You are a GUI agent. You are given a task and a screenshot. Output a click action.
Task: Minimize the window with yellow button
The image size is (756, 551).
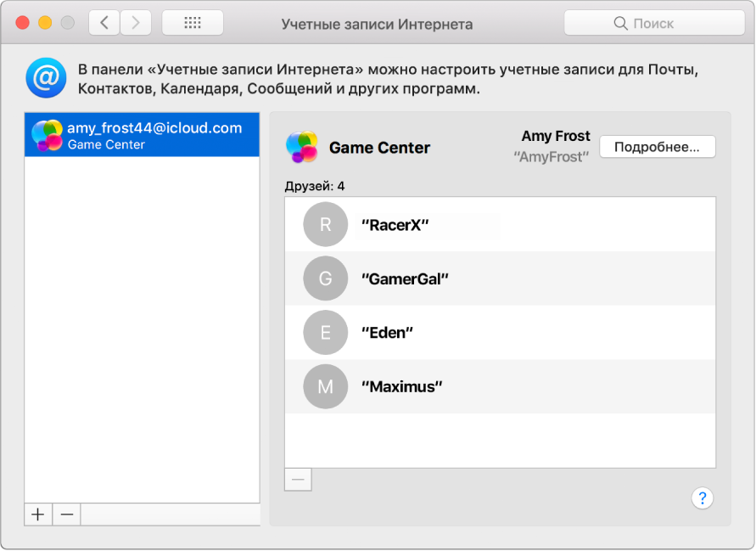(45, 23)
